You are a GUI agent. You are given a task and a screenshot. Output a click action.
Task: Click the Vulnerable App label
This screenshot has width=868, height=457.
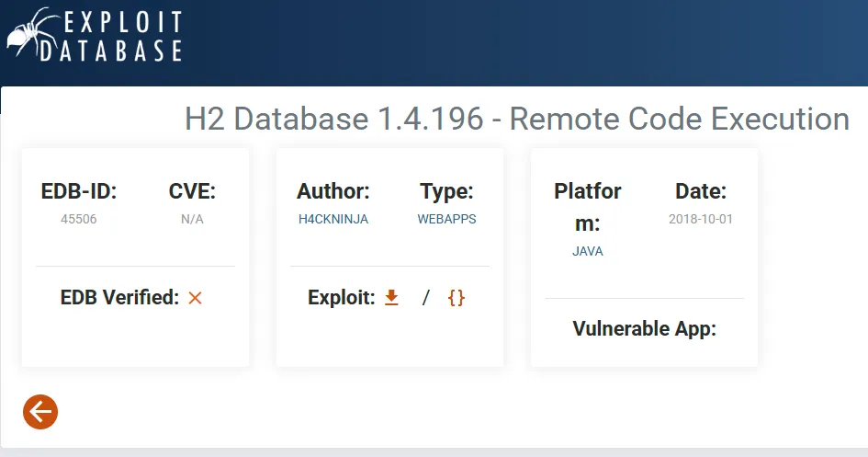(645, 328)
